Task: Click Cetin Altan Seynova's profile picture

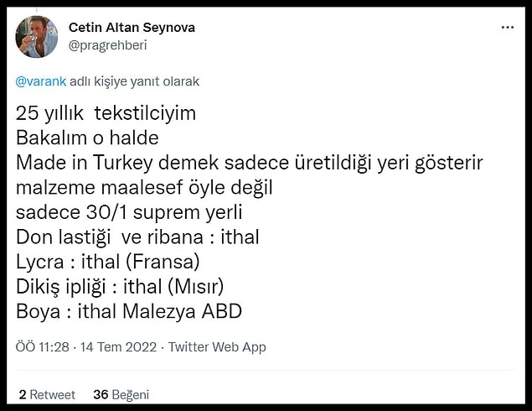Action: [37, 37]
